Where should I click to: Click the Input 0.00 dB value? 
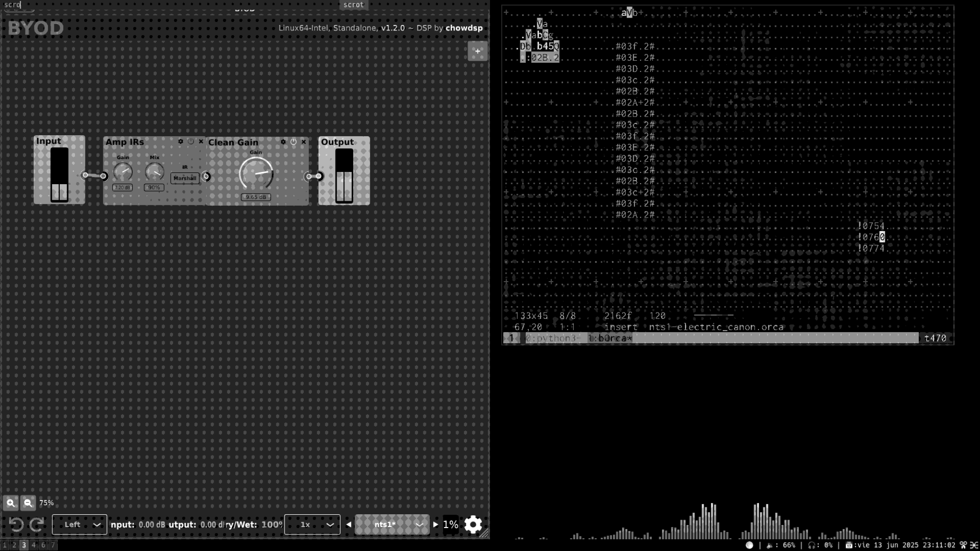(x=152, y=525)
